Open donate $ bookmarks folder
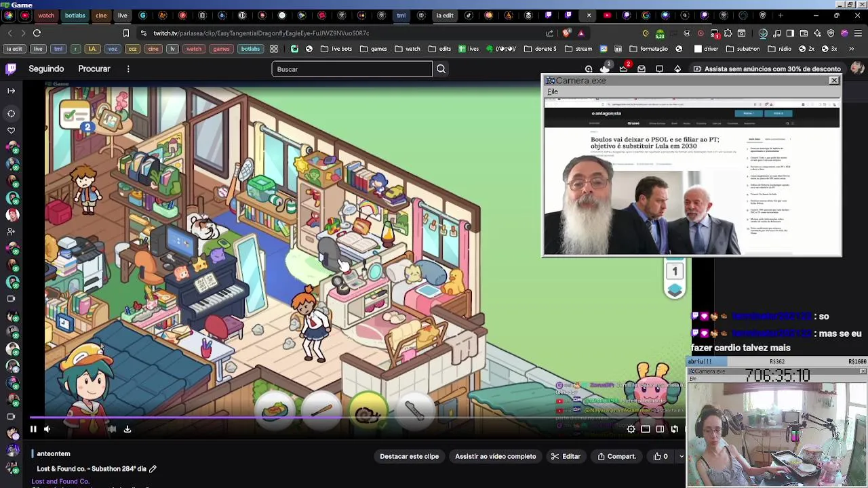 pos(540,49)
